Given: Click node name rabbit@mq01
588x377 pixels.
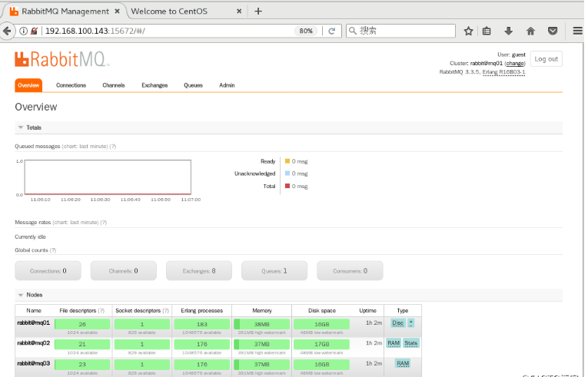Looking at the screenshot, I should tap(33, 322).
